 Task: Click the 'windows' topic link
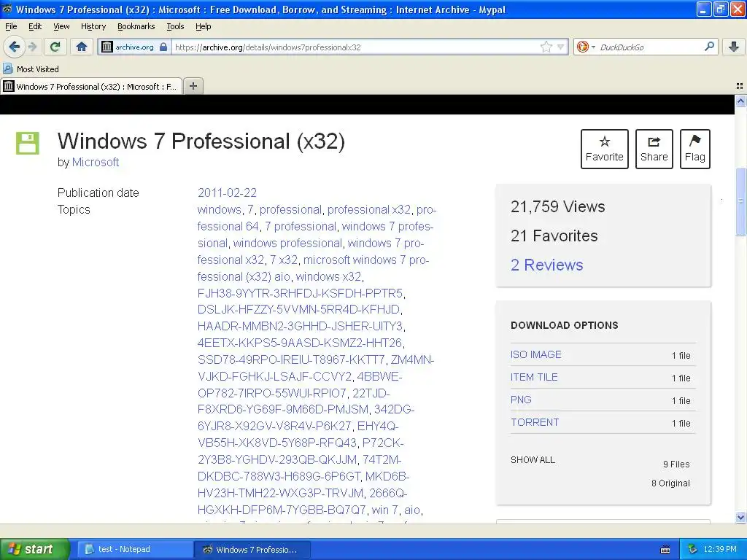[x=219, y=209]
